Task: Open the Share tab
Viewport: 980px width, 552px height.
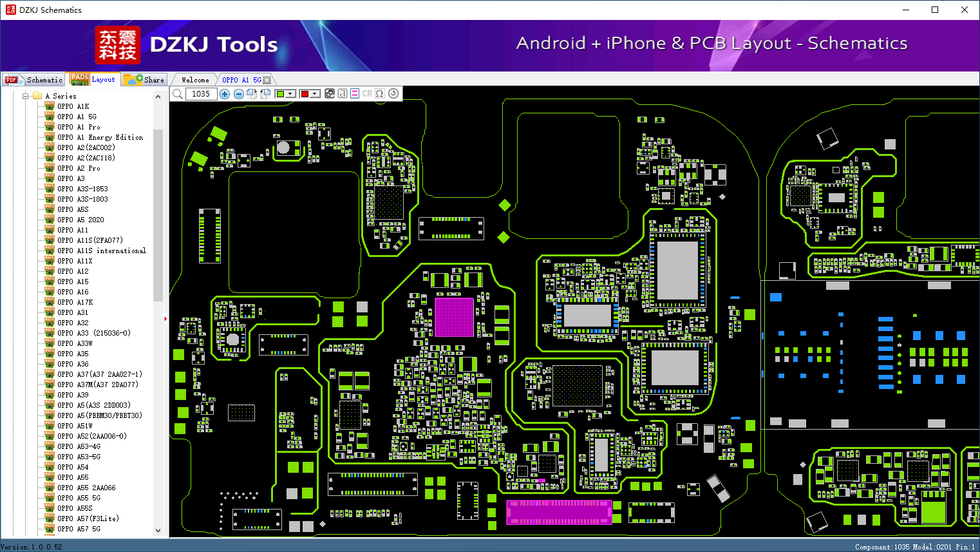Action: (x=144, y=80)
